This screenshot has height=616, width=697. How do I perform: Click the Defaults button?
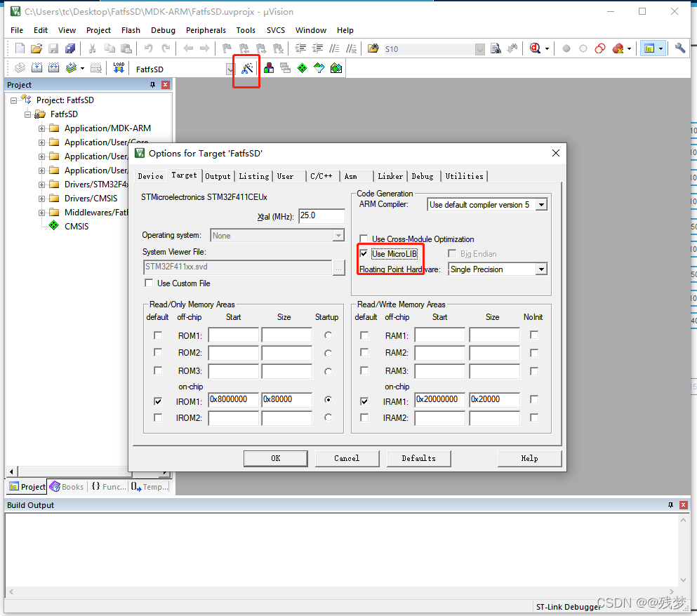point(419,458)
